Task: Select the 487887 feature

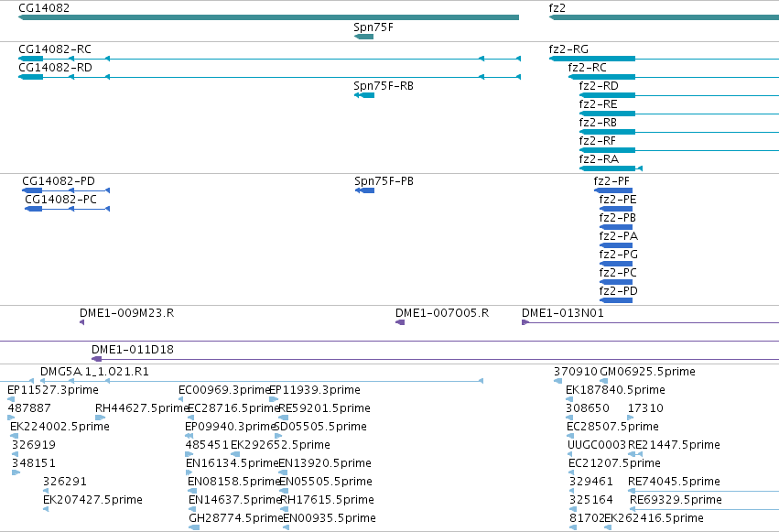Action: tap(11, 418)
